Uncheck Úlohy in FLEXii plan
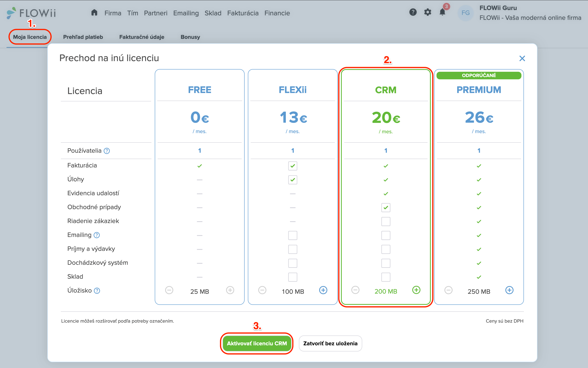This screenshot has height=368, width=588. tap(293, 180)
